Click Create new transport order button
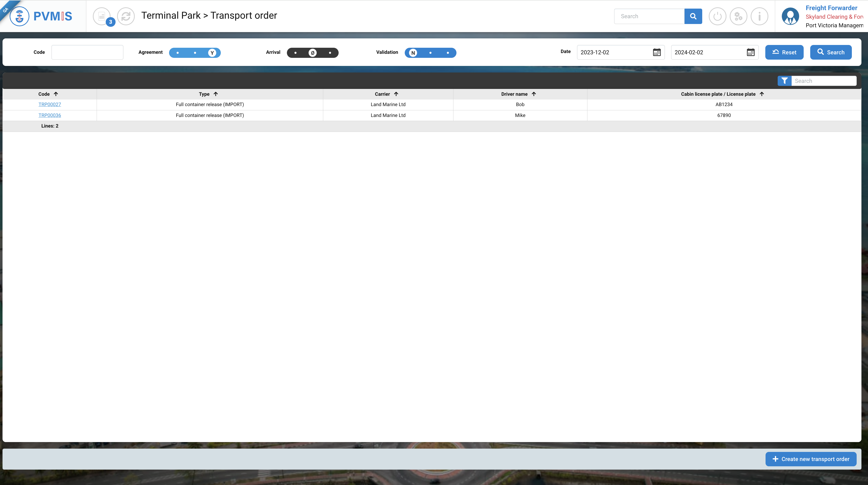 pos(811,459)
